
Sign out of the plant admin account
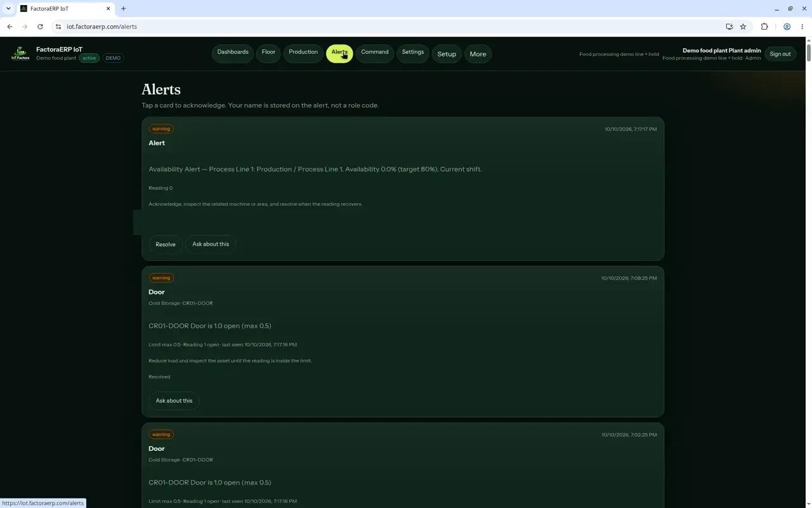click(x=780, y=54)
